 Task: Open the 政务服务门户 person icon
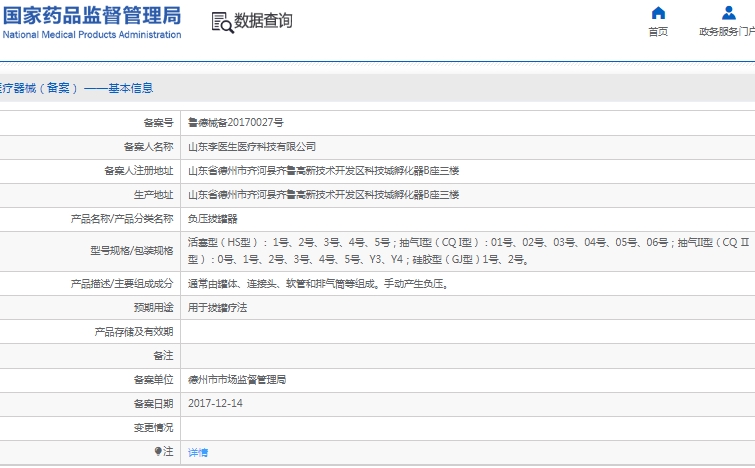(x=729, y=13)
